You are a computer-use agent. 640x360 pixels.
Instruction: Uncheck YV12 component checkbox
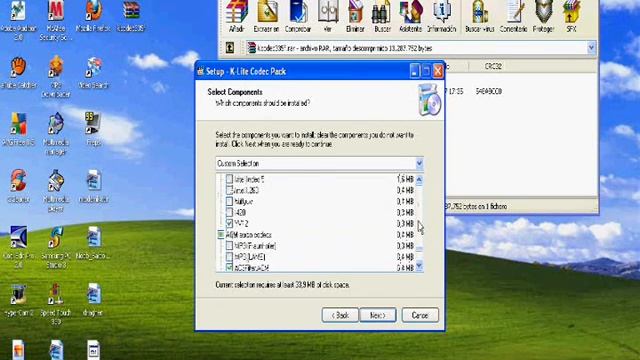click(229, 223)
